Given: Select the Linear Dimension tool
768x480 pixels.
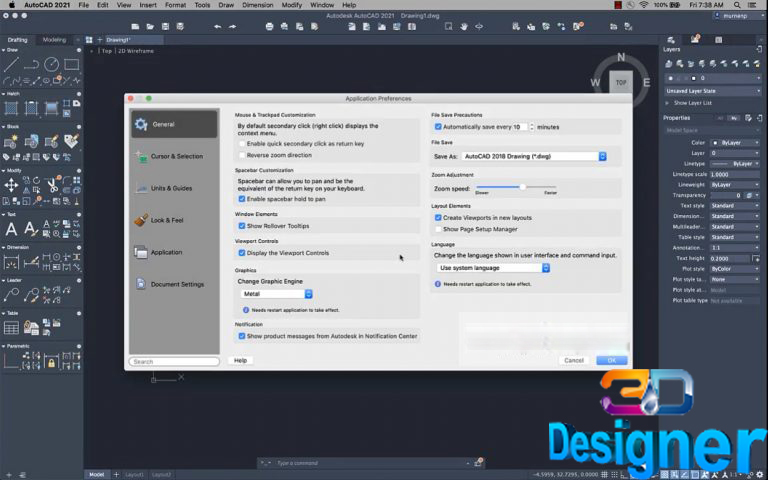Looking at the screenshot, I should [11, 263].
